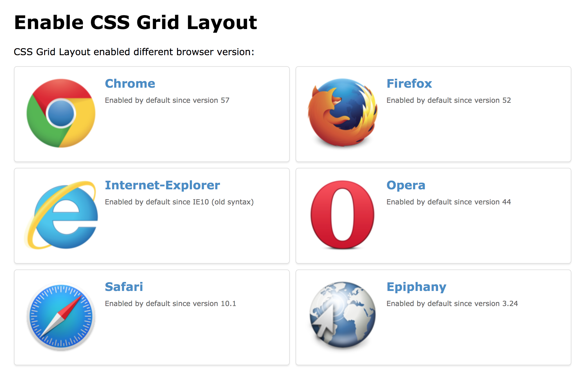Open the Chrome heading link
Viewport: 585px width, 392px height.
(x=130, y=84)
